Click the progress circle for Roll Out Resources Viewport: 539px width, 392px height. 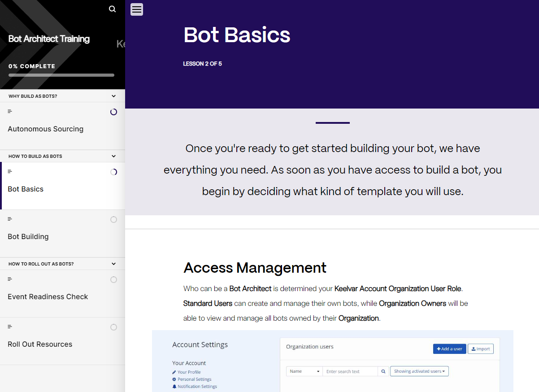113,327
